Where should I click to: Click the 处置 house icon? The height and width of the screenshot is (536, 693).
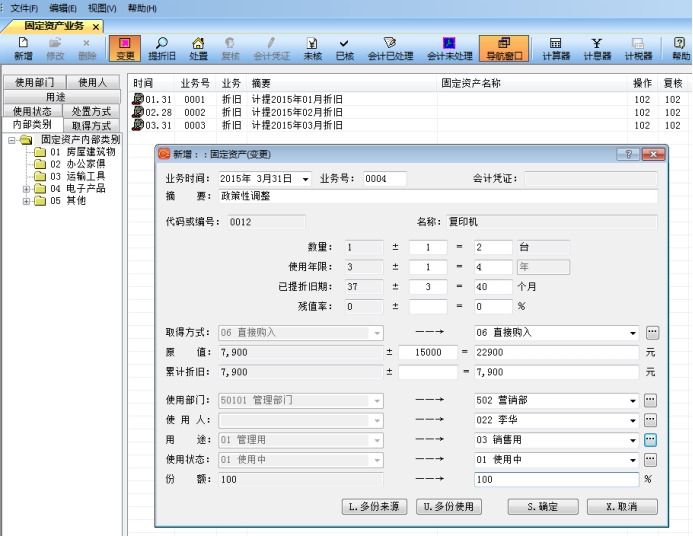click(x=198, y=49)
